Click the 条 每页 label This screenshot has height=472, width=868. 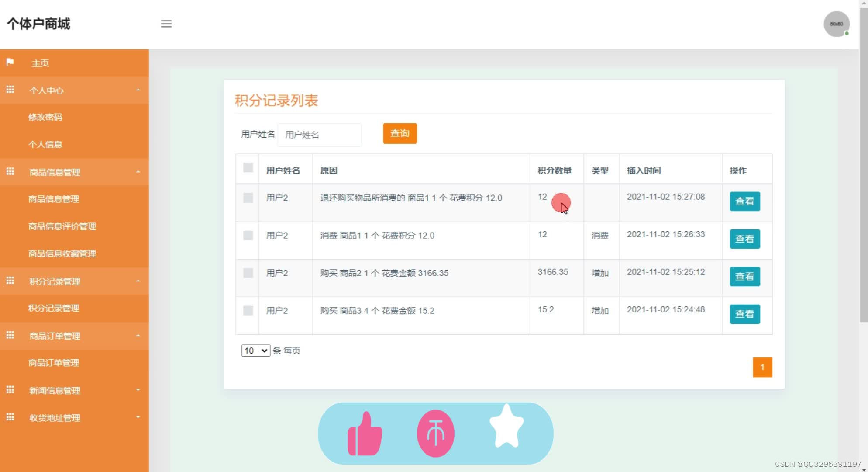[x=286, y=351]
